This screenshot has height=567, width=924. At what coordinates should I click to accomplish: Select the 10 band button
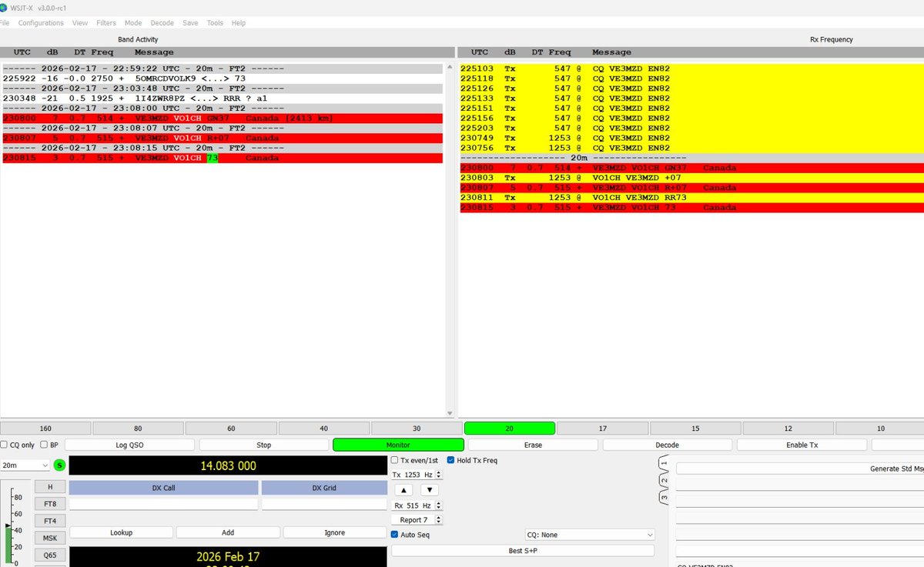(x=879, y=429)
